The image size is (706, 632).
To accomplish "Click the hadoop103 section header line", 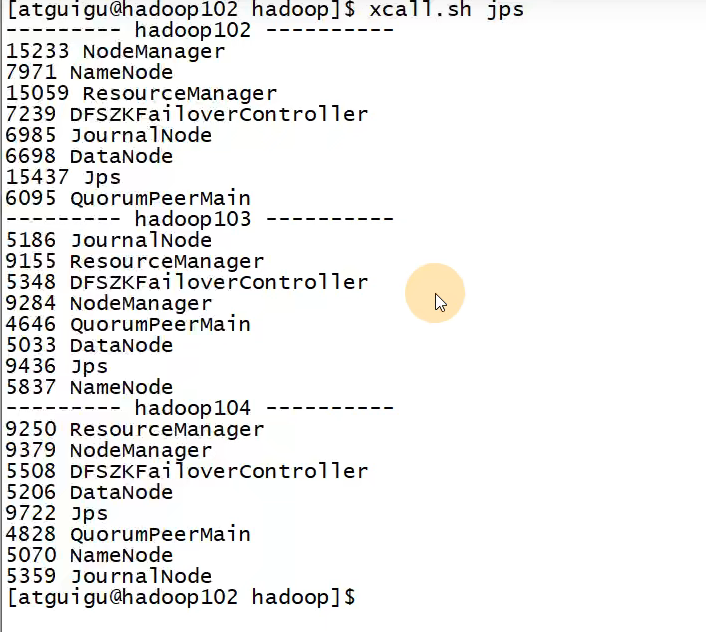I will pyautogui.click(x=200, y=219).
